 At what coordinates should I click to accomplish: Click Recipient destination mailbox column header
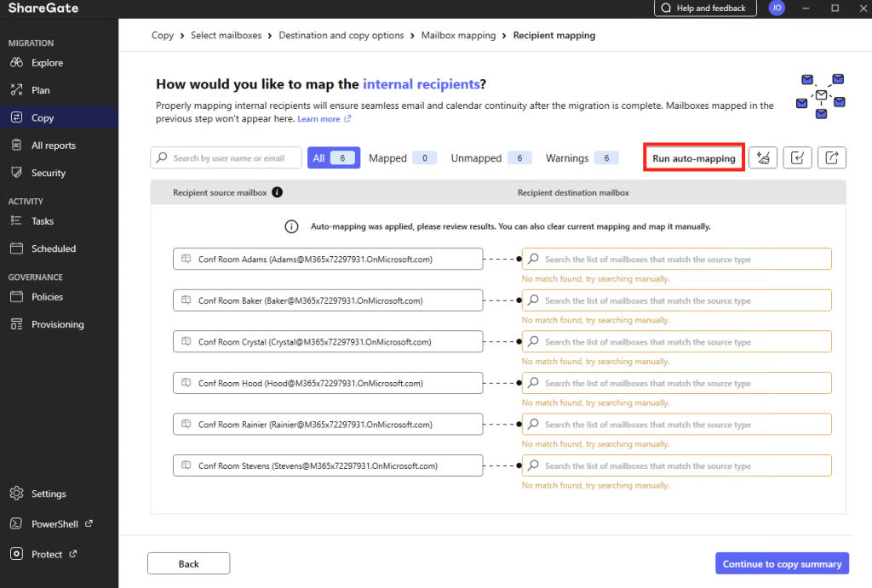click(573, 192)
